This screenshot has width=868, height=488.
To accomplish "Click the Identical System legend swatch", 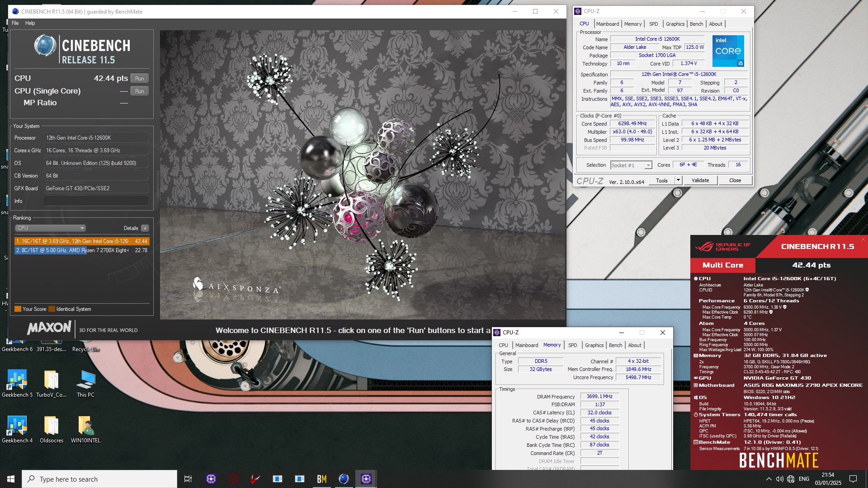I will (x=52, y=309).
